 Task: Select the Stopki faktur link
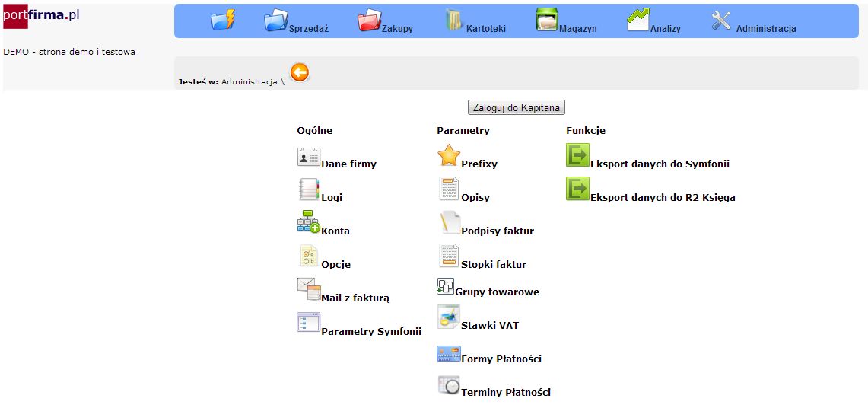(494, 265)
